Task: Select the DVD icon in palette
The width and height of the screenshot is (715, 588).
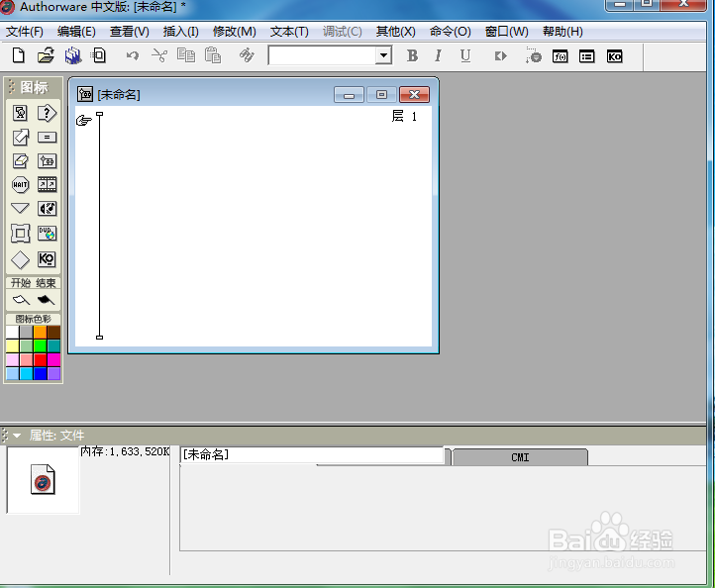Action: click(x=47, y=234)
